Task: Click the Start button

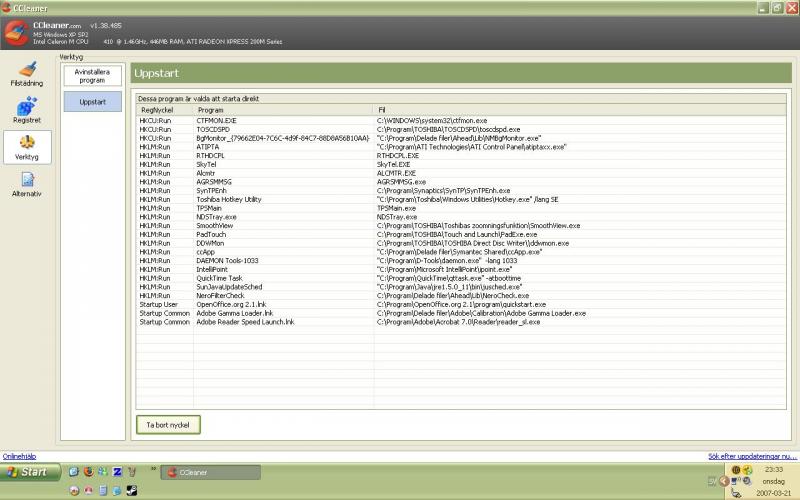Action: (x=28, y=471)
